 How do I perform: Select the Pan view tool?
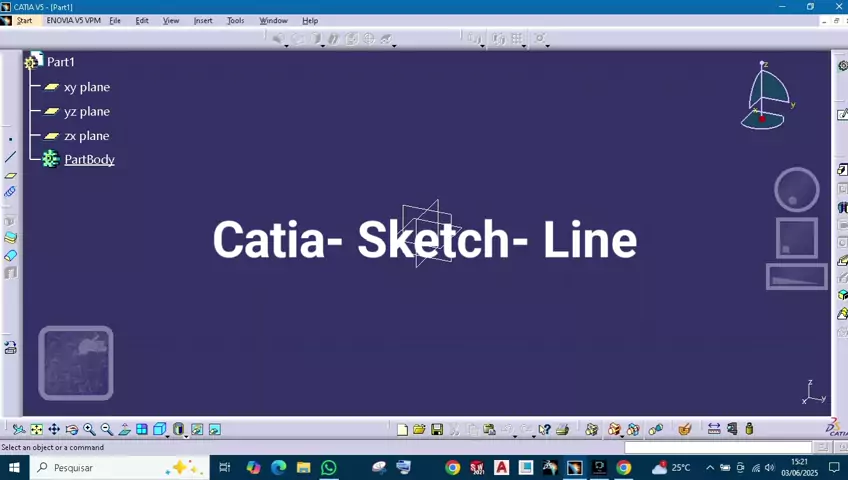tap(54, 429)
